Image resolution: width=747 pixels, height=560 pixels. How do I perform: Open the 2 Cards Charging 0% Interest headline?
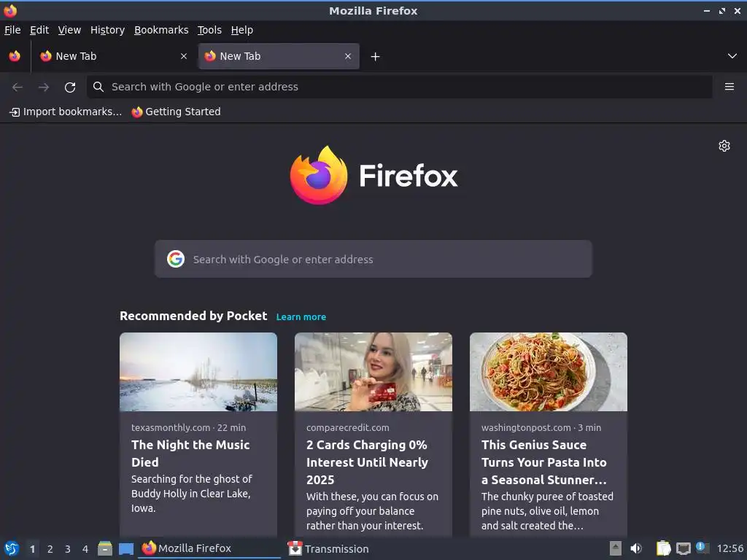pyautogui.click(x=368, y=462)
